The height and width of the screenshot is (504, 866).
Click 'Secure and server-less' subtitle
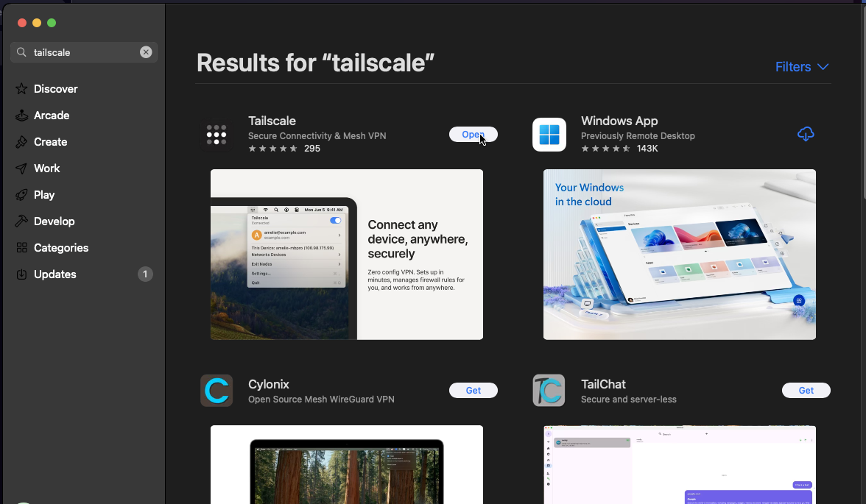point(629,399)
